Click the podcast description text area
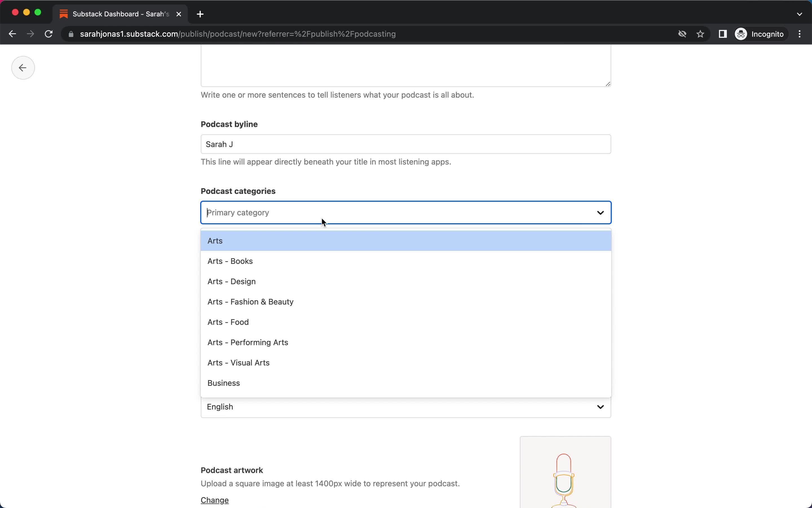812x508 pixels. [406, 65]
